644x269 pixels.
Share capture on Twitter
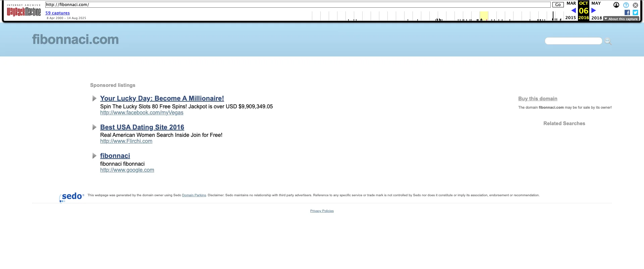point(635,12)
